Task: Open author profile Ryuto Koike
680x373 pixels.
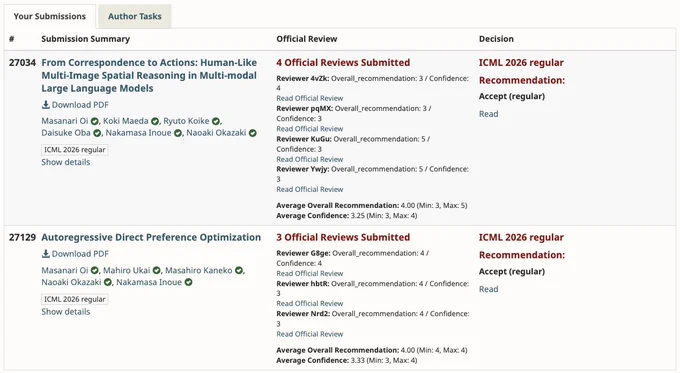Action: pos(186,121)
